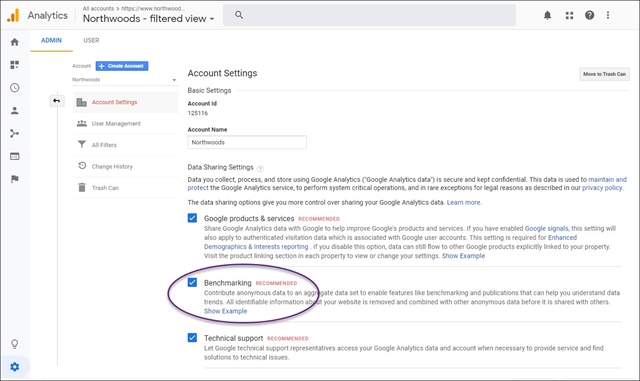Click the Account Settings building icon
The width and height of the screenshot is (640, 381).
[x=82, y=102]
